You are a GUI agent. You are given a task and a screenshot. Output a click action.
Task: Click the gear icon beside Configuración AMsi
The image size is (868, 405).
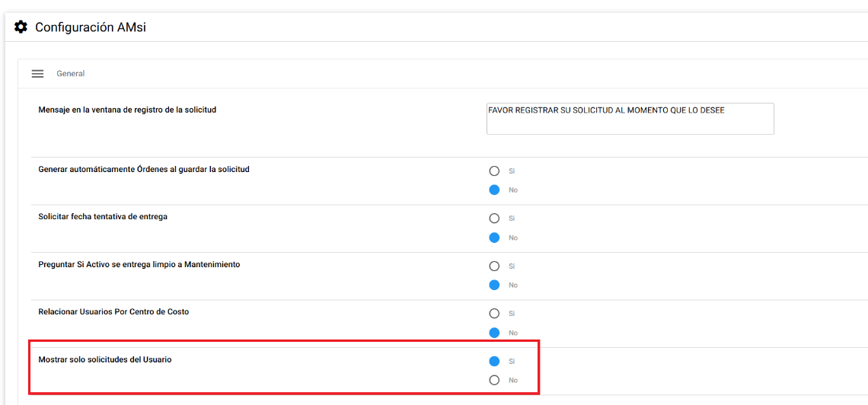21,27
